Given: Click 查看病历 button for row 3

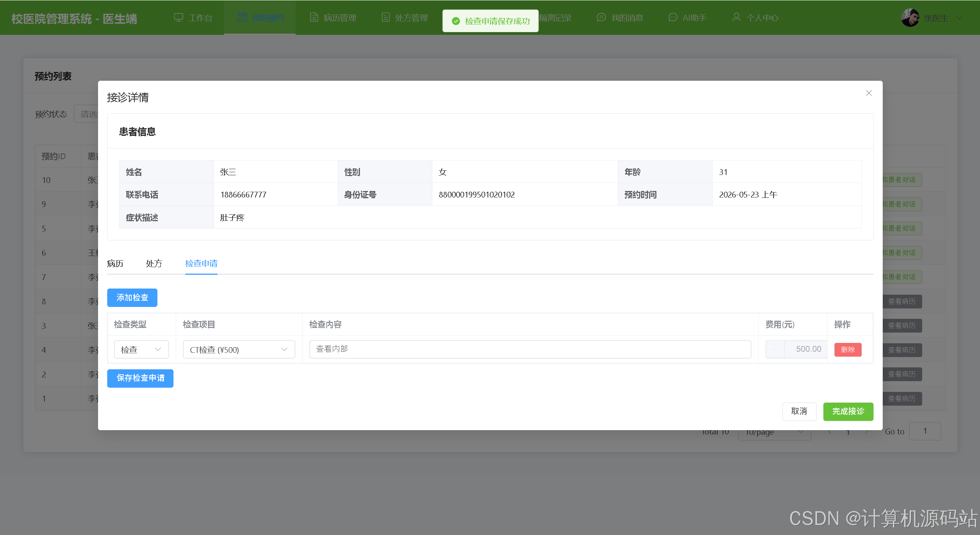Looking at the screenshot, I should (902, 326).
